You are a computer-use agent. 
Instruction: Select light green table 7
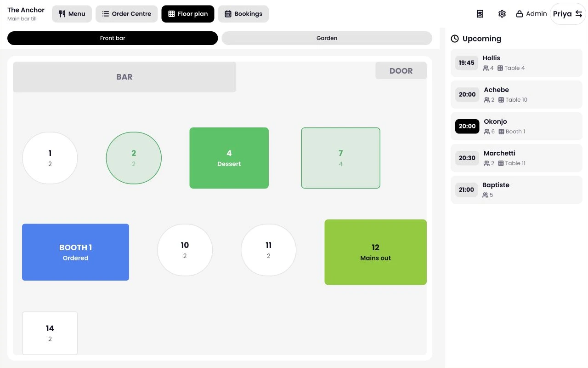tap(341, 158)
